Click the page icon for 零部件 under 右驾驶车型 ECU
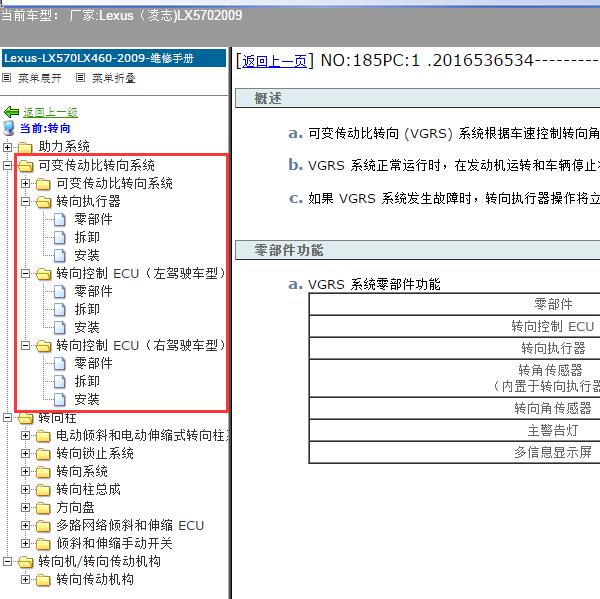The image size is (600, 599). (x=60, y=364)
